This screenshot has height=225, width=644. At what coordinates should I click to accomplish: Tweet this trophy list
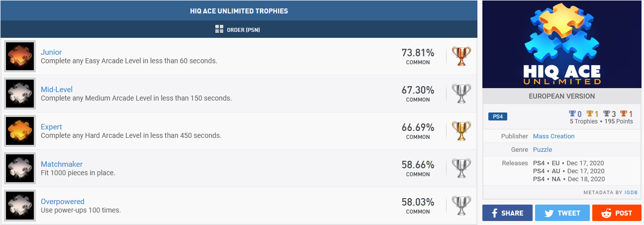coord(562,213)
